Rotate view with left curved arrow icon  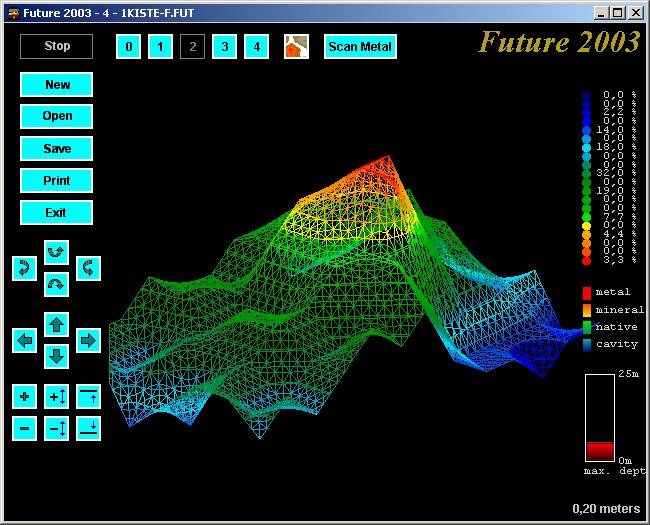pos(24,268)
